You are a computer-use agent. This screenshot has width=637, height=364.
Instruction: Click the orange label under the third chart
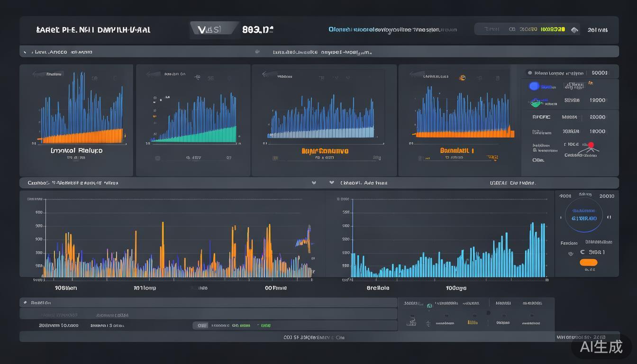coord(325,151)
